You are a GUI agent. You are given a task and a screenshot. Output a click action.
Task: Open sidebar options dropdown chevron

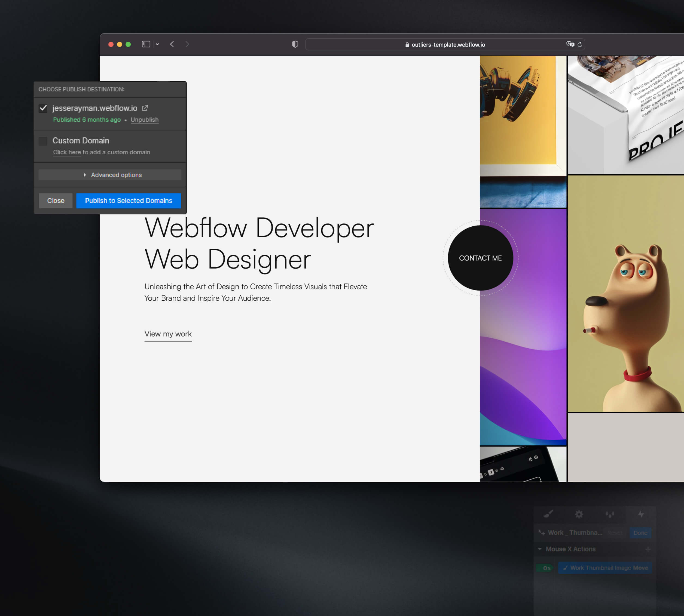point(158,44)
